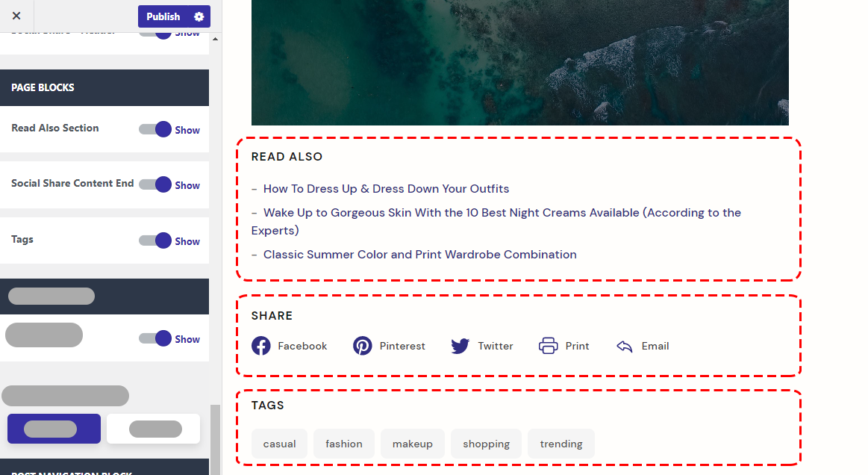This screenshot has height=475, width=868.
Task: Click the Email text link
Action: [x=655, y=346]
